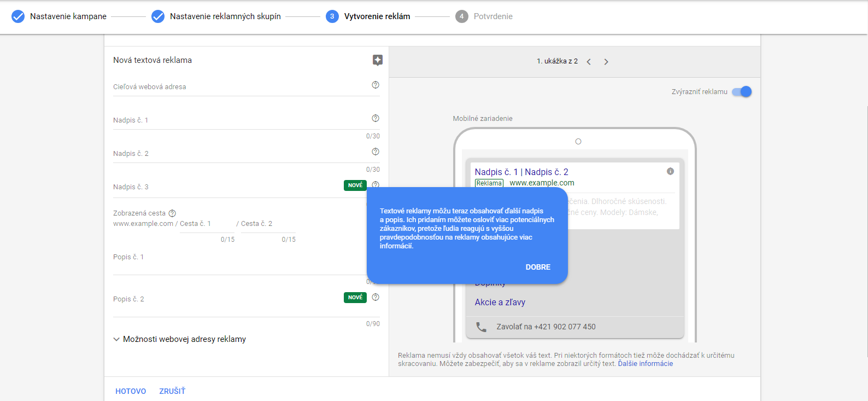This screenshot has height=401, width=868.
Task: Click Zavolať na +421 902 077 450
Action: (546, 327)
